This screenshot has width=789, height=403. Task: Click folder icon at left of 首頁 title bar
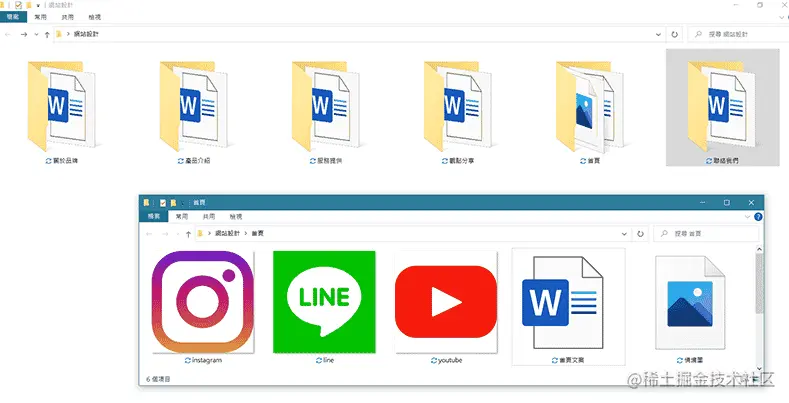(146, 203)
